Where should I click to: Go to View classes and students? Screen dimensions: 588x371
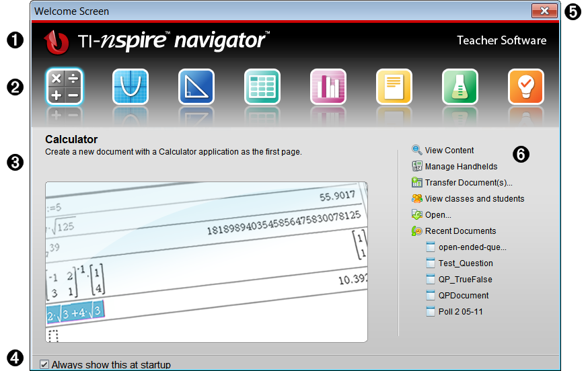tap(474, 199)
